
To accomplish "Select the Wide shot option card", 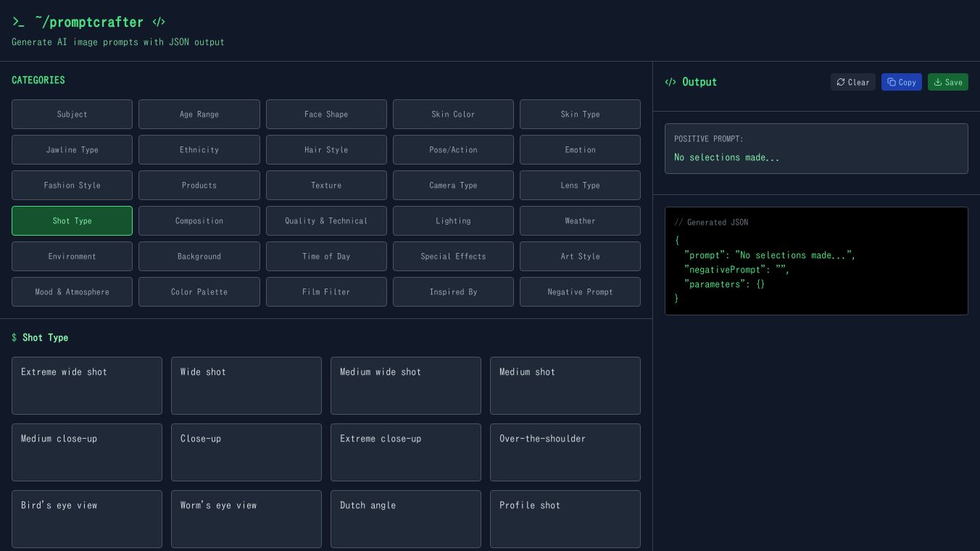I will click(x=246, y=386).
